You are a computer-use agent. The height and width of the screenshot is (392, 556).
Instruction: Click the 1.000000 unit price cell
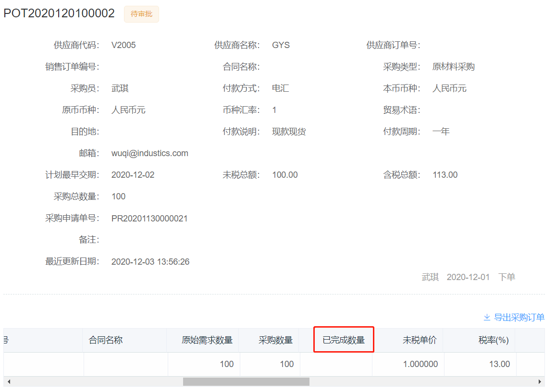(x=420, y=364)
